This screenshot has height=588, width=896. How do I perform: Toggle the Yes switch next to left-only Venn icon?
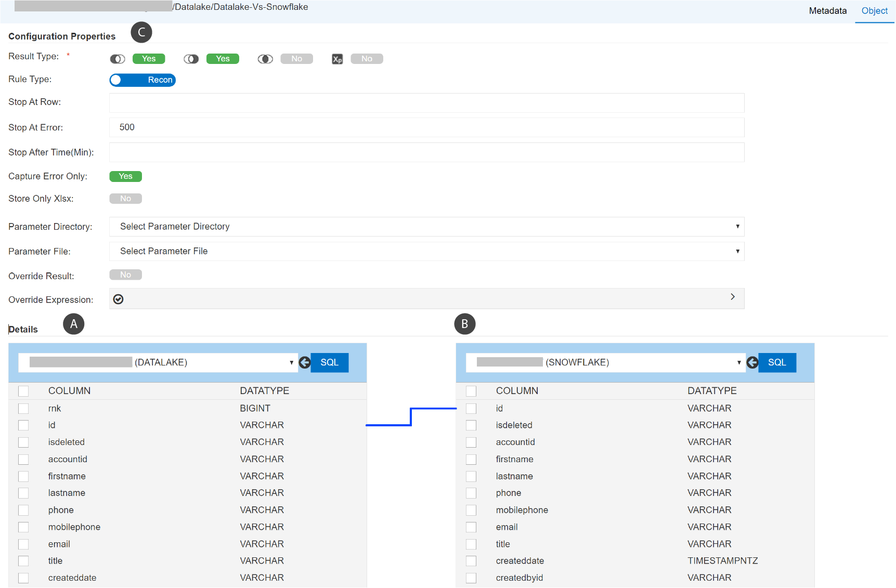tap(149, 59)
